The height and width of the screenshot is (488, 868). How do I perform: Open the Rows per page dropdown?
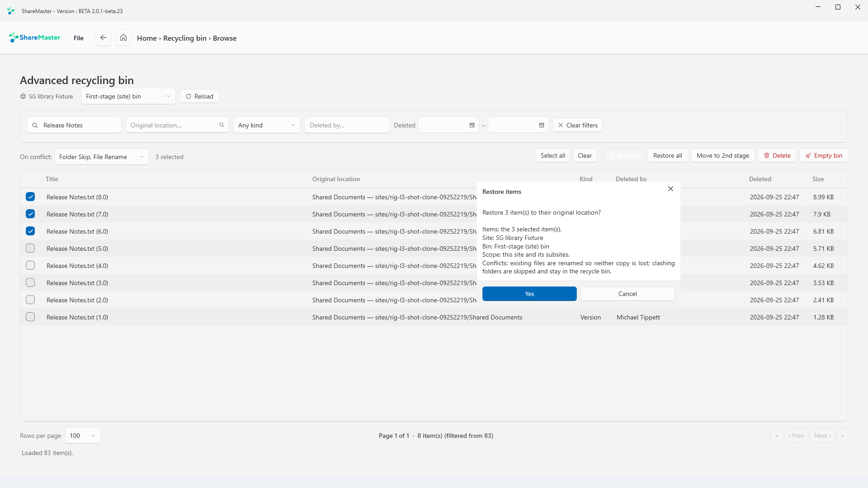pyautogui.click(x=83, y=436)
